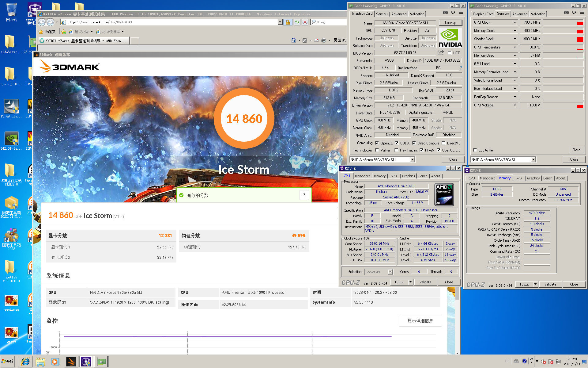The height and width of the screenshot is (368, 588).
Task: Click the IE forward navigation arrow
Action: point(50,22)
